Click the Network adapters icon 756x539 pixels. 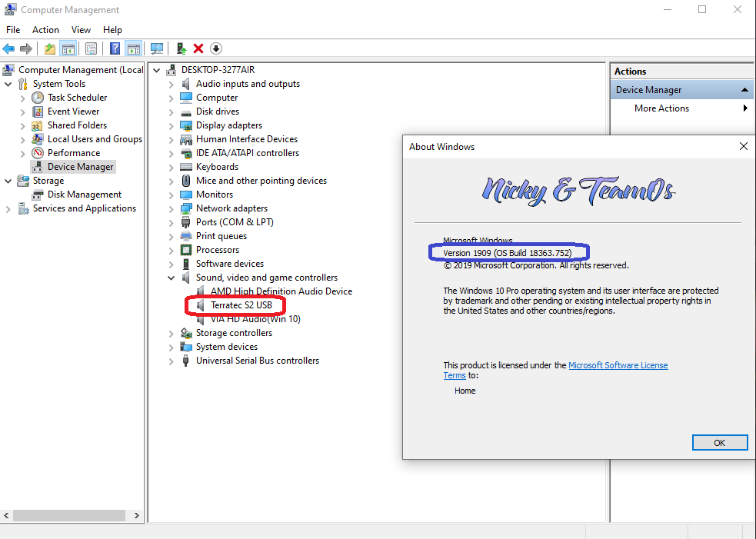(x=185, y=208)
